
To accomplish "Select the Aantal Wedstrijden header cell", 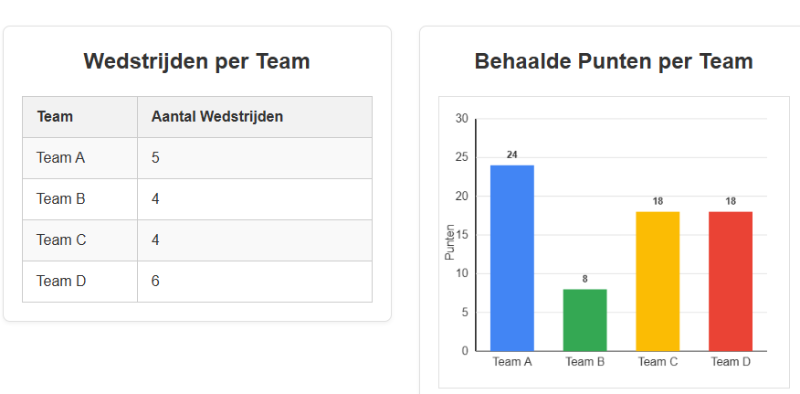I will click(x=255, y=117).
